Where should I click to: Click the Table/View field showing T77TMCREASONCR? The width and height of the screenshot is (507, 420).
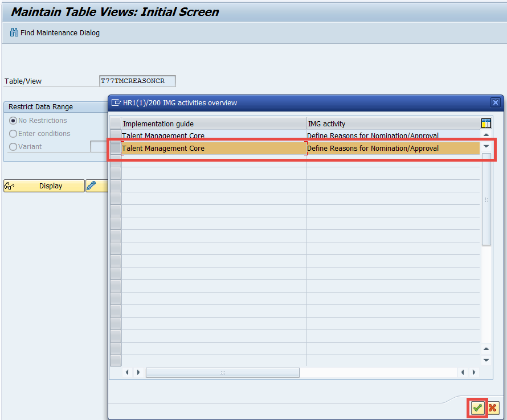137,81
